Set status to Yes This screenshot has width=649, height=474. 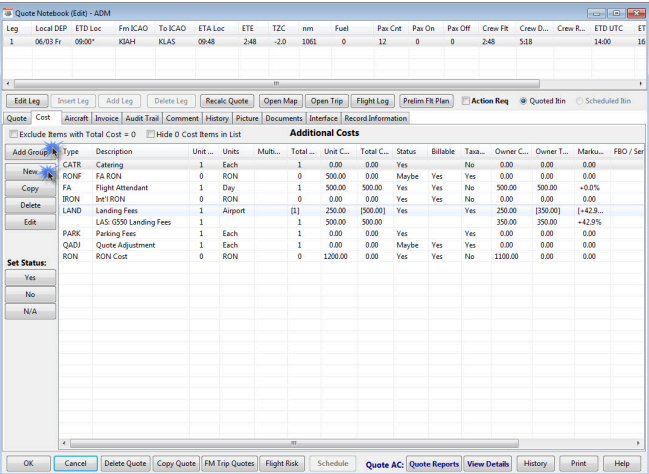30,277
